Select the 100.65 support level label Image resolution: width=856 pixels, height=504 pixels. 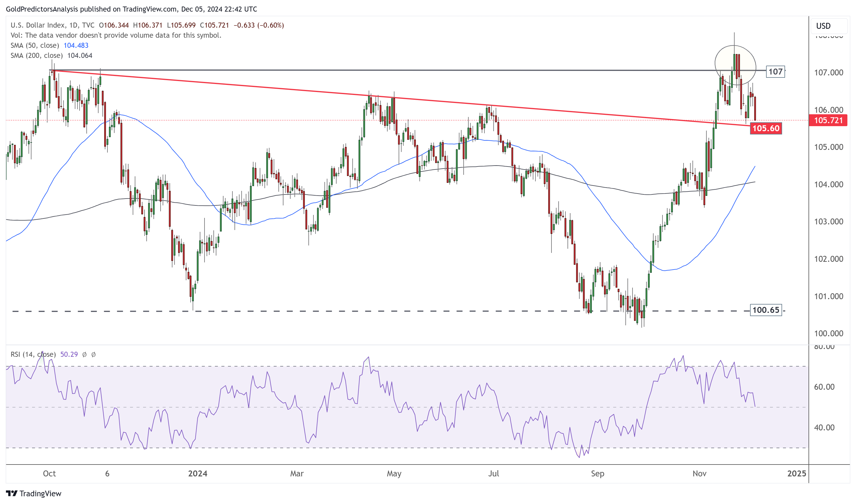[x=766, y=310]
